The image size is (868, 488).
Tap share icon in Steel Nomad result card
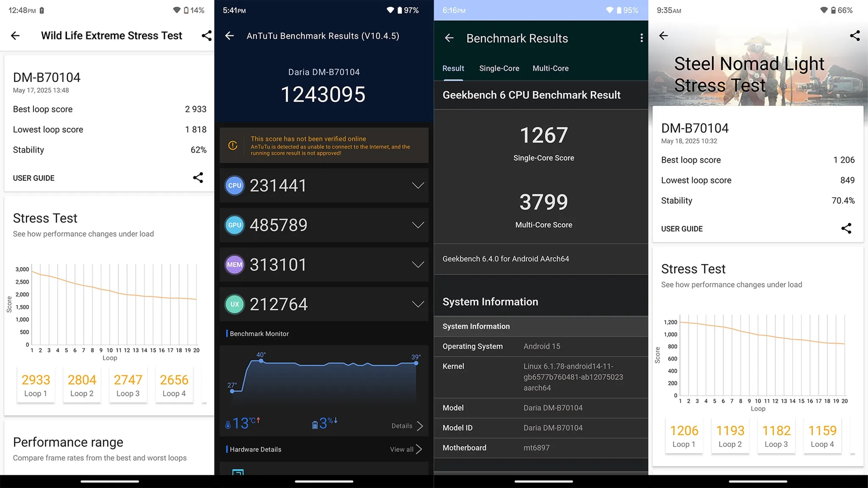click(x=846, y=229)
